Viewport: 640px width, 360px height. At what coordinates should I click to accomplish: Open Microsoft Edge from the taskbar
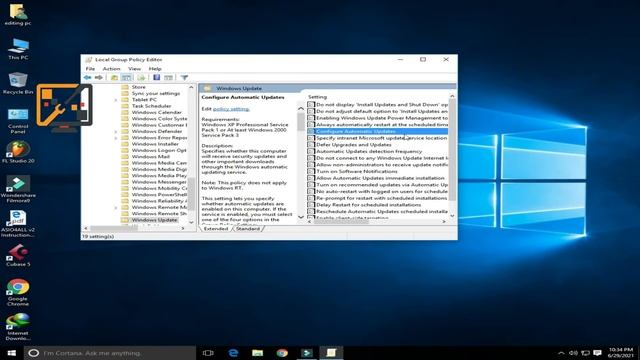pos(233,353)
